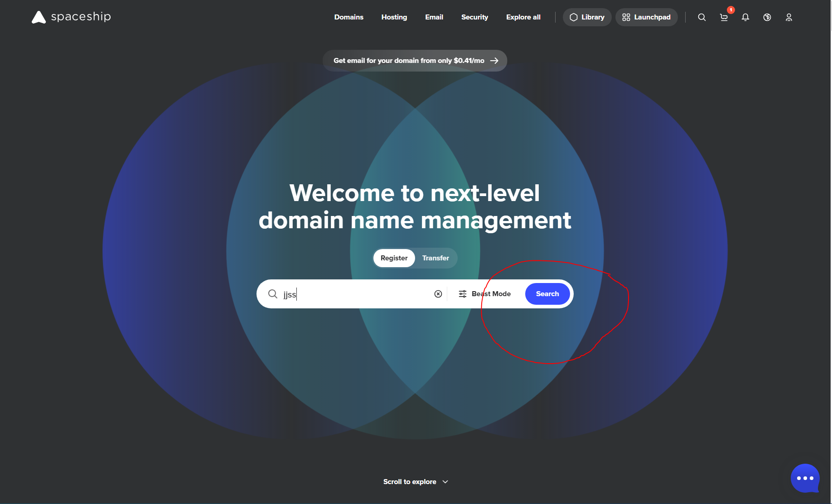The height and width of the screenshot is (504, 832).
Task: Switch to Transfer mode
Action: pyautogui.click(x=435, y=258)
